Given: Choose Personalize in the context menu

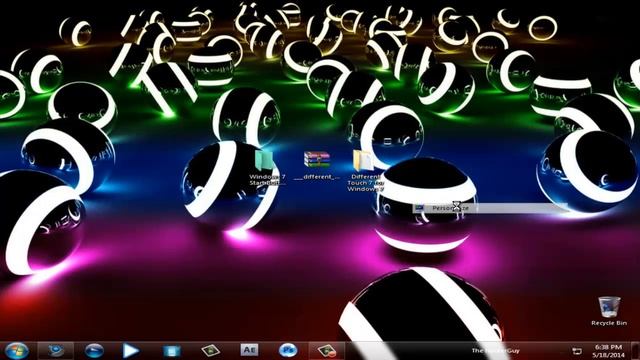Looking at the screenshot, I should pyautogui.click(x=490, y=208).
